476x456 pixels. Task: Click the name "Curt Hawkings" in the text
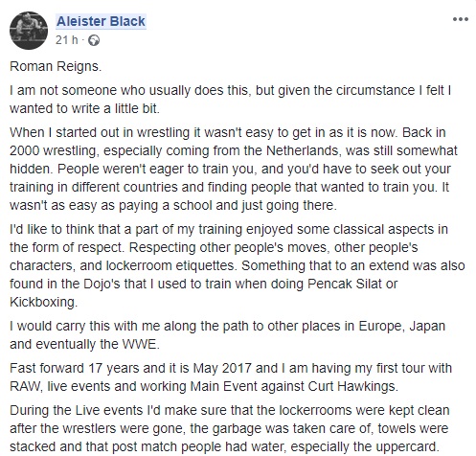click(x=352, y=386)
